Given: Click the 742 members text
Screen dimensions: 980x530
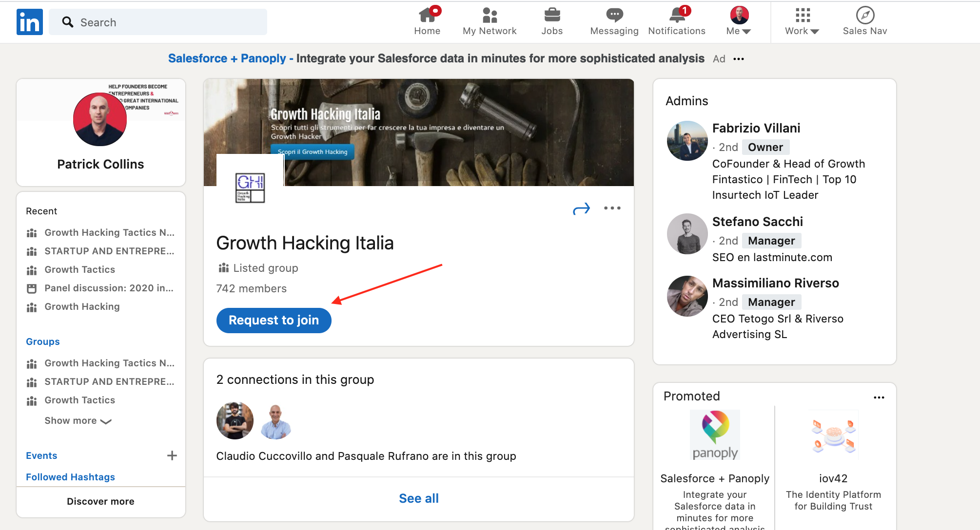Looking at the screenshot, I should 252,289.
